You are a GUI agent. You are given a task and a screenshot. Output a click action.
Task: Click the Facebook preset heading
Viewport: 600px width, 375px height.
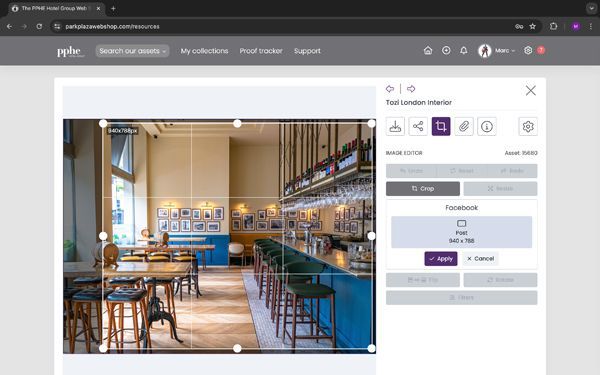click(x=461, y=208)
